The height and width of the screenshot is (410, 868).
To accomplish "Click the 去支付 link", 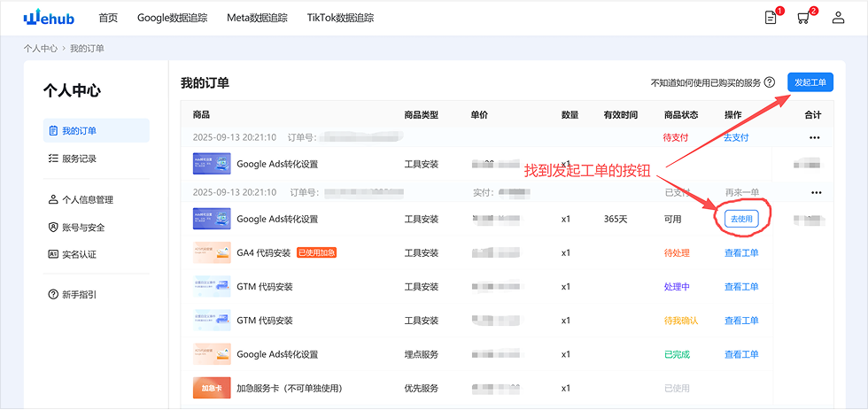I will click(x=736, y=137).
